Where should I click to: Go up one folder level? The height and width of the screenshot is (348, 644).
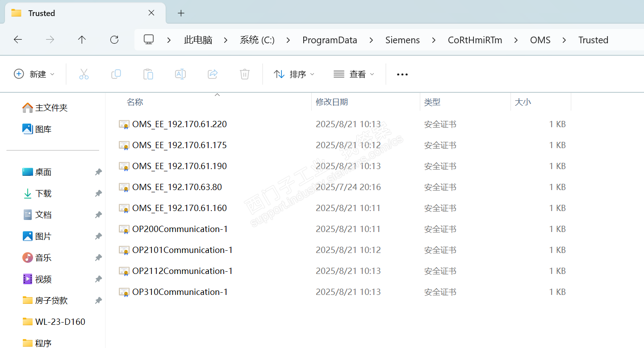click(82, 40)
